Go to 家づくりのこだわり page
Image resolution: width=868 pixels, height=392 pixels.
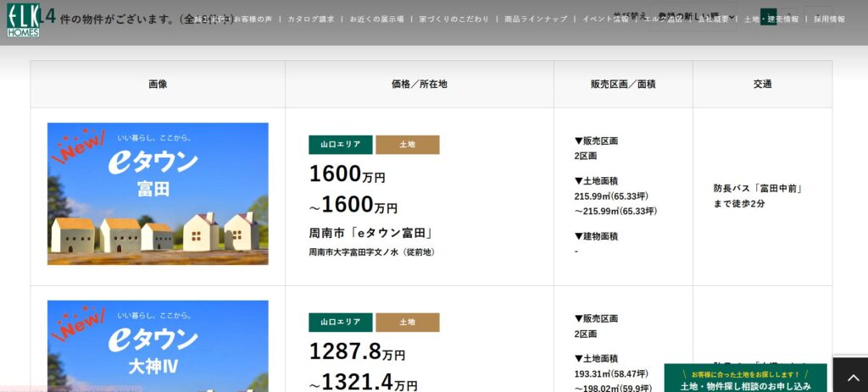453,19
